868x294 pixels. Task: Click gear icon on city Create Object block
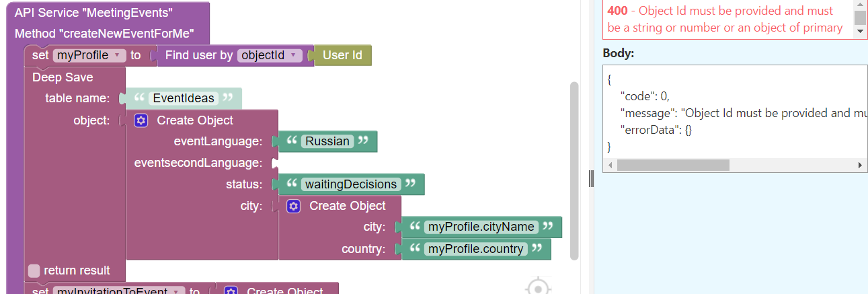(293, 206)
